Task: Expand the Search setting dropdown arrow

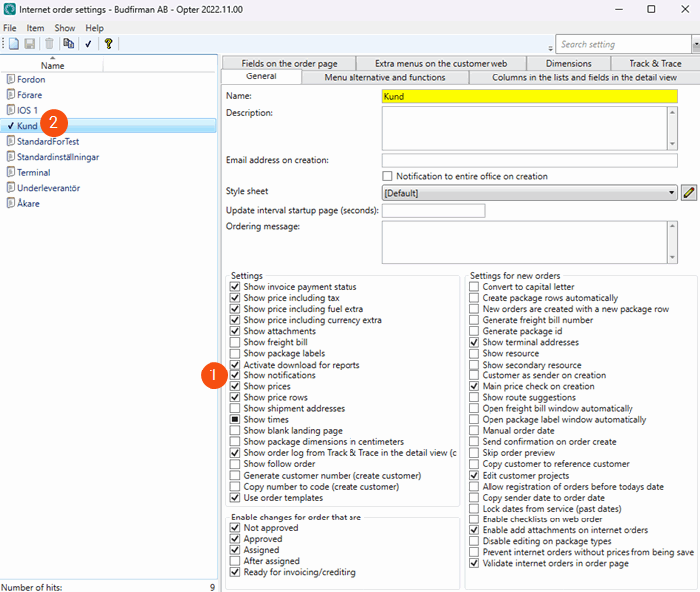Action: [695, 44]
